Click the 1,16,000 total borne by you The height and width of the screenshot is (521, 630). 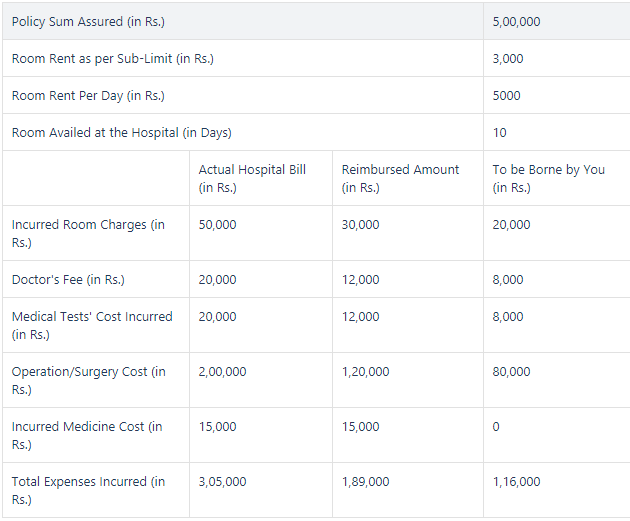point(516,482)
